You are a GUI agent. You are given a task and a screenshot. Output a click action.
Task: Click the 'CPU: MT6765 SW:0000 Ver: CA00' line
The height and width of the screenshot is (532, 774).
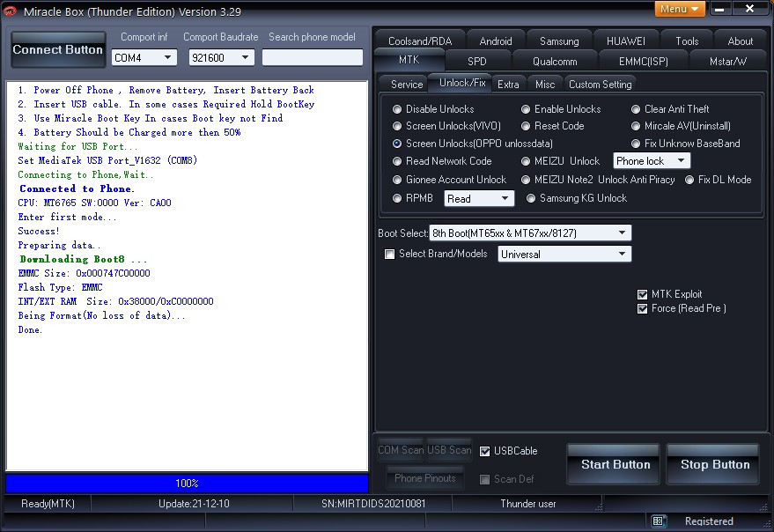(95, 203)
